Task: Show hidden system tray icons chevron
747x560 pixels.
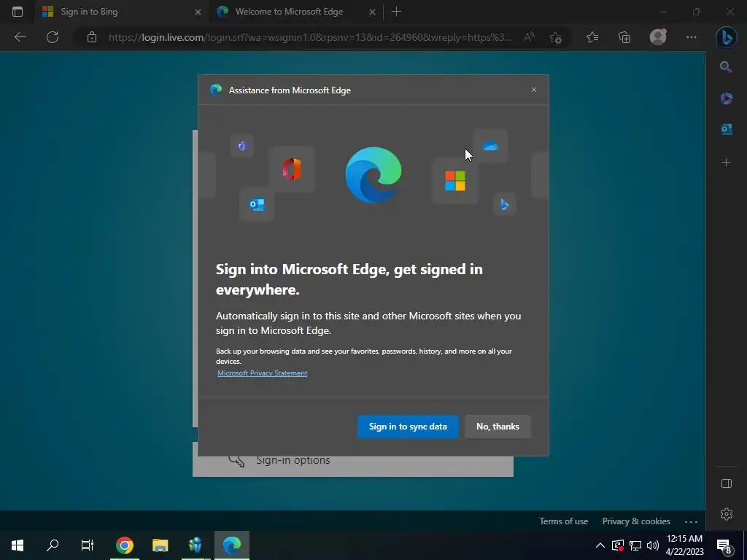Action: [x=600, y=545]
